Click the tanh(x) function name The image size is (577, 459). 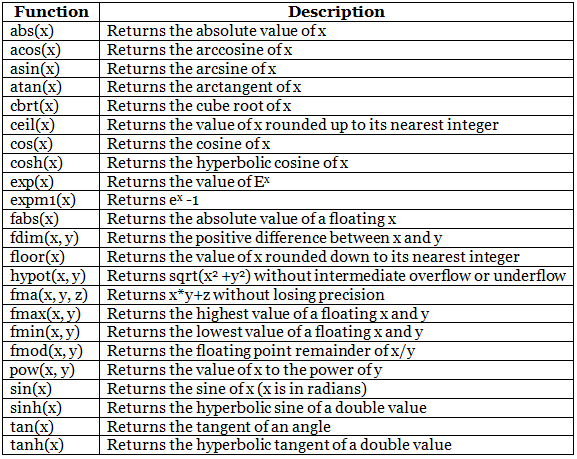(x=37, y=445)
